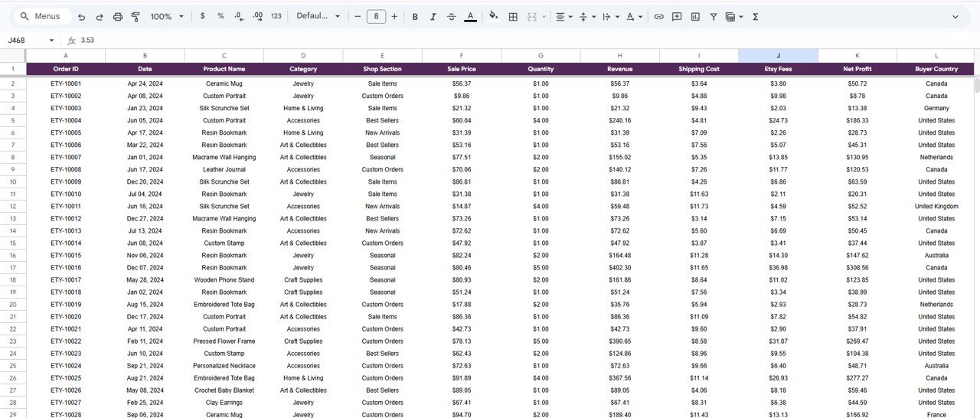This screenshot has width=980, height=418.
Task: Open the horizontal align dropdown
Action: (564, 16)
